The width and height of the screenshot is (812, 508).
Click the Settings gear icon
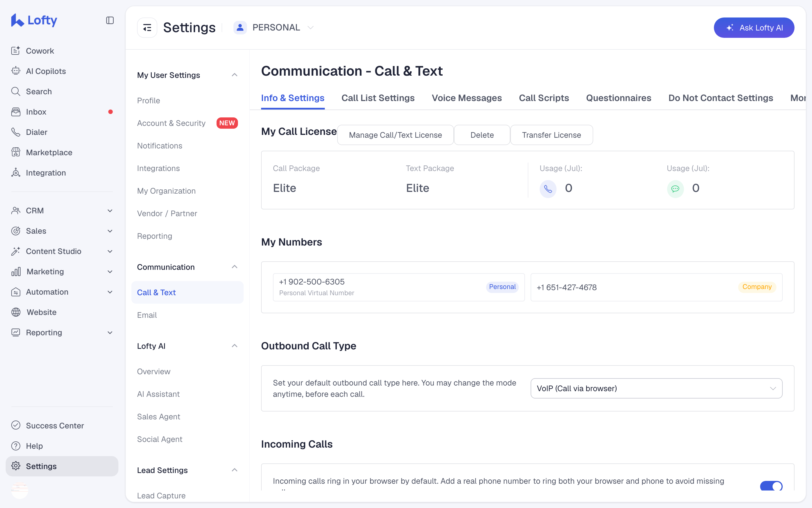[x=16, y=466]
